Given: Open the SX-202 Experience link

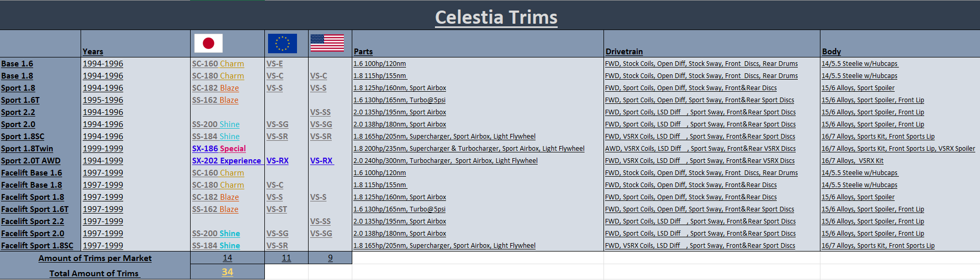Looking at the screenshot, I should 226,161.
